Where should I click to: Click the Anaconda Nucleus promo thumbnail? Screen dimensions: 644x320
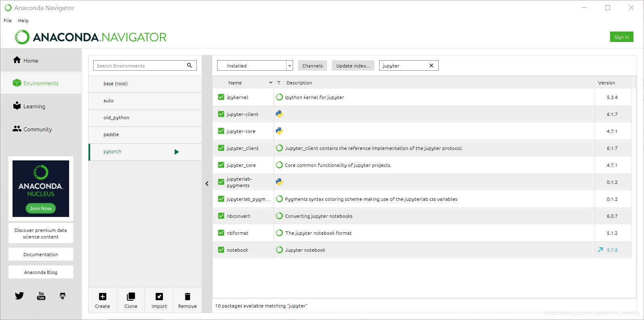41,189
